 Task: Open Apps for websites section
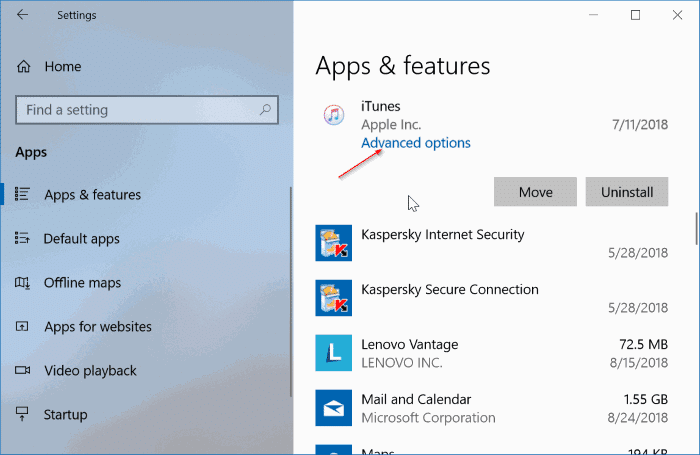tap(98, 326)
